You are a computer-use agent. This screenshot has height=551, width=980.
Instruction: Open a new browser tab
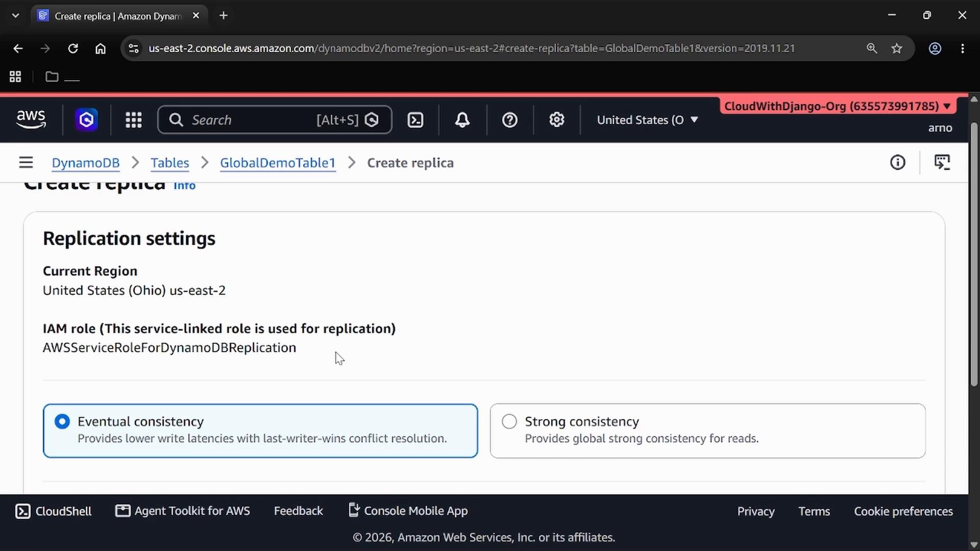coord(223,16)
